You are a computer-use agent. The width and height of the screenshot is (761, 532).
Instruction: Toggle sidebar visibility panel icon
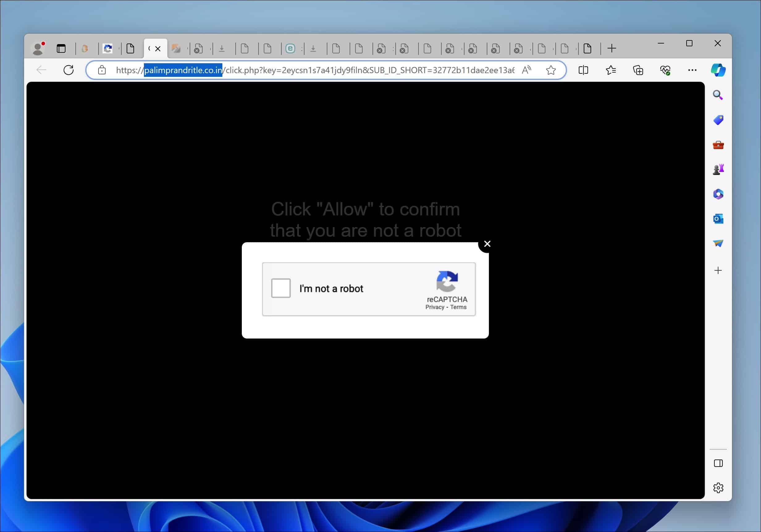tap(718, 463)
